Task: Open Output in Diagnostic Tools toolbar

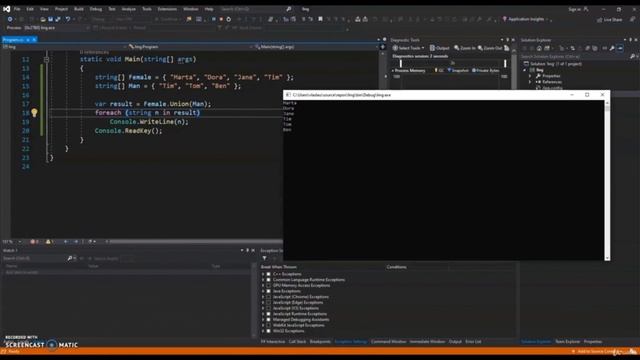Action: (440, 48)
